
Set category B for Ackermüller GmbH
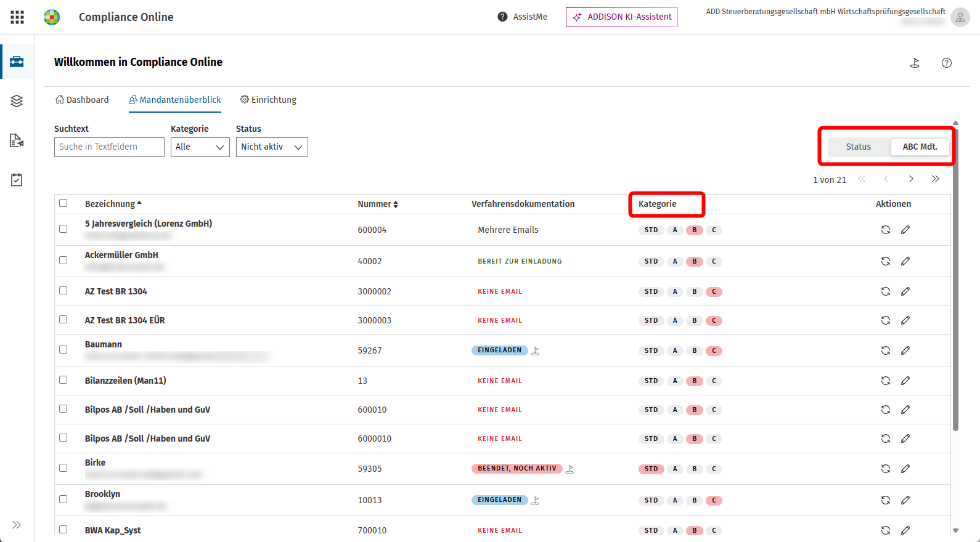(x=695, y=261)
